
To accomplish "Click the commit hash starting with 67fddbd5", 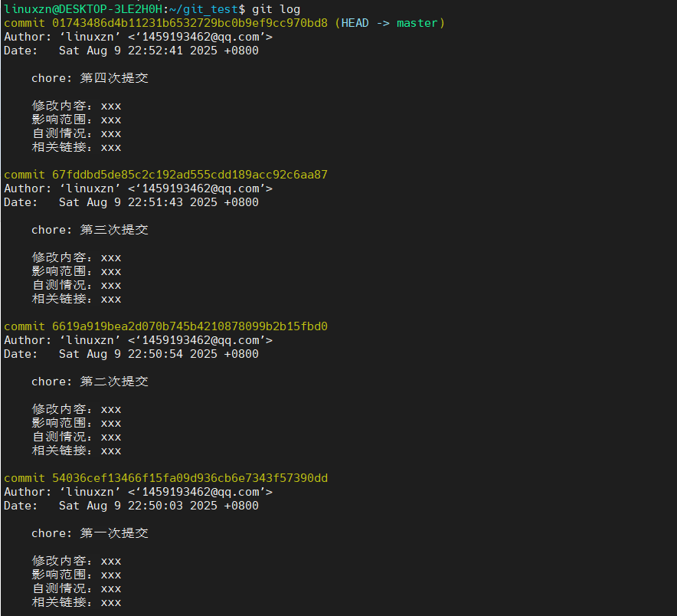I will point(190,175).
